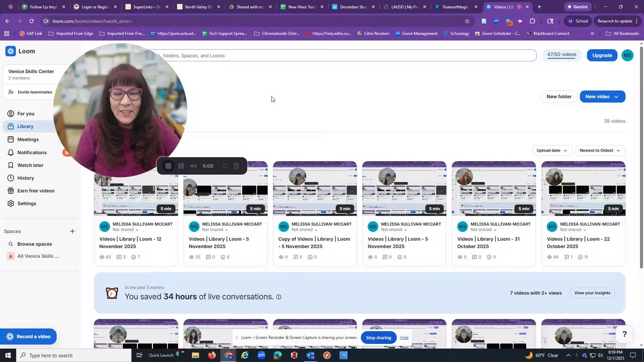This screenshot has width=644, height=362.
Task: Open the Schoology bookmark
Action: pyautogui.click(x=455, y=34)
